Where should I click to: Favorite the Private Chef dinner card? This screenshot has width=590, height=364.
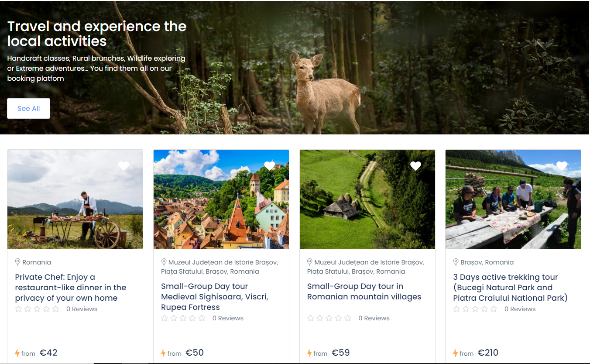pyautogui.click(x=123, y=166)
